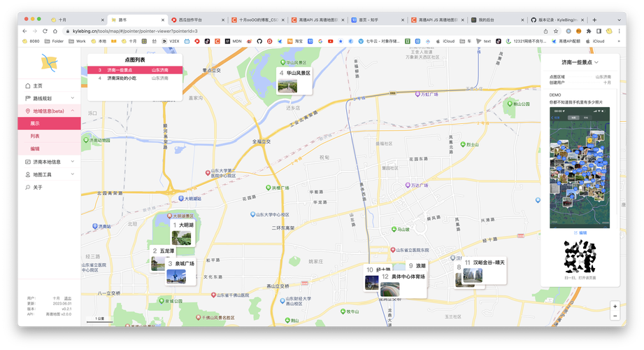Open the 车 bookmarks folder
Image resolution: width=644 pixels, height=350 pixels.
click(x=465, y=41)
